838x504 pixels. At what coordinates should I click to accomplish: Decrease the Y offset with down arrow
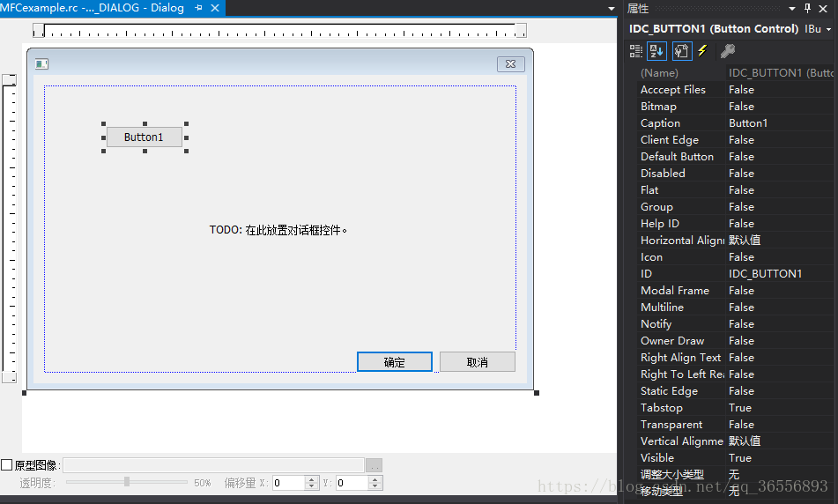click(375, 487)
